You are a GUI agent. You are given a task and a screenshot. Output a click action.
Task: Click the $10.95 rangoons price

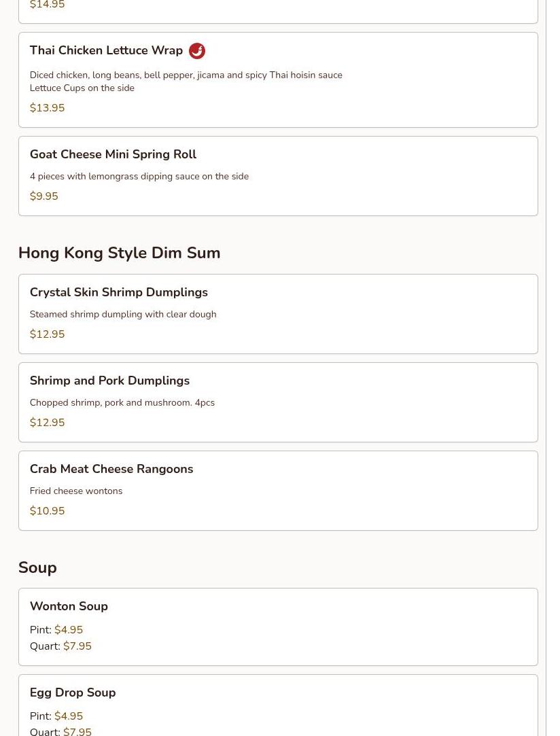click(47, 511)
